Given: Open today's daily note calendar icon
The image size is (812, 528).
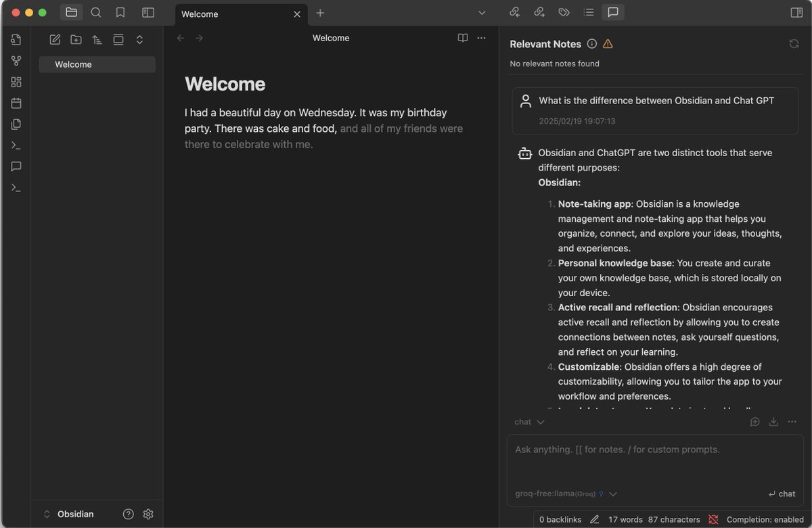Looking at the screenshot, I should click(x=16, y=103).
